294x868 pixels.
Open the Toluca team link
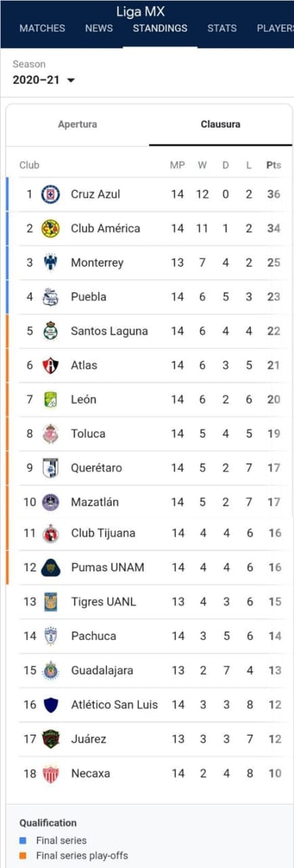pos(88,433)
